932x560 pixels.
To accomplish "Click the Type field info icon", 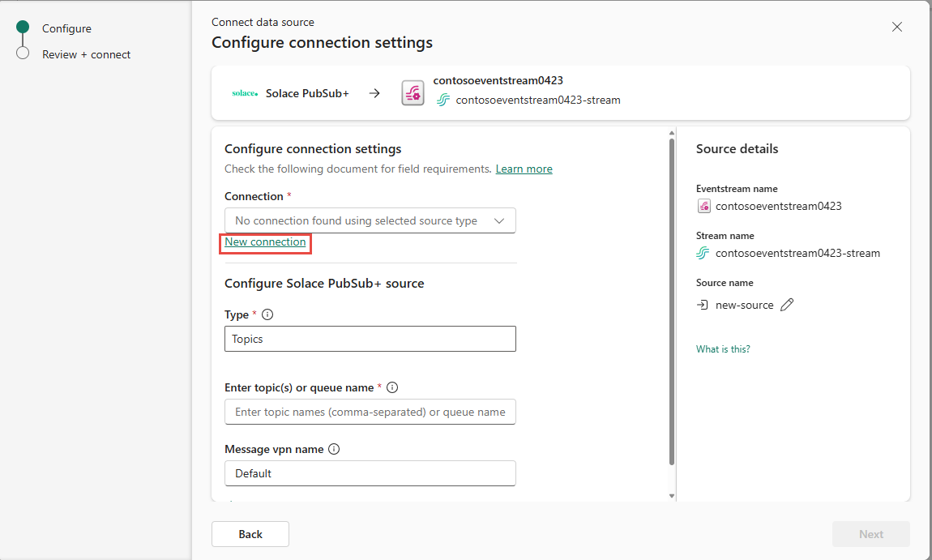I will [x=267, y=314].
